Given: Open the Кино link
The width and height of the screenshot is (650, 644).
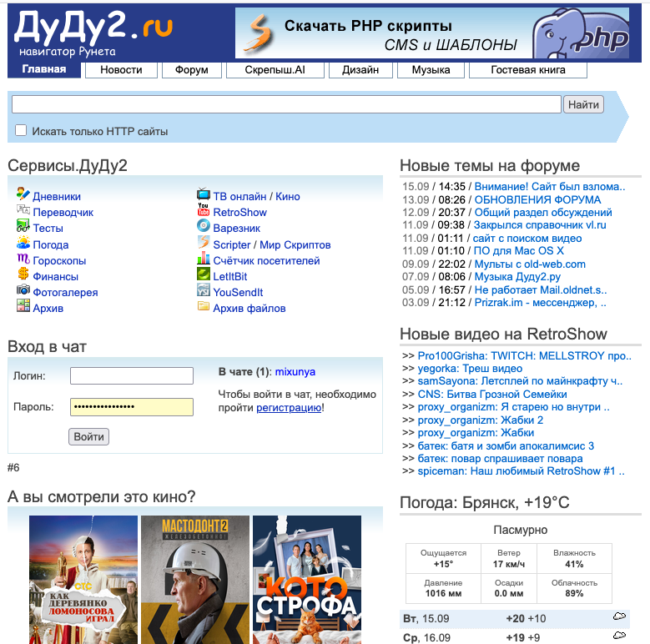Looking at the screenshot, I should 288,196.
